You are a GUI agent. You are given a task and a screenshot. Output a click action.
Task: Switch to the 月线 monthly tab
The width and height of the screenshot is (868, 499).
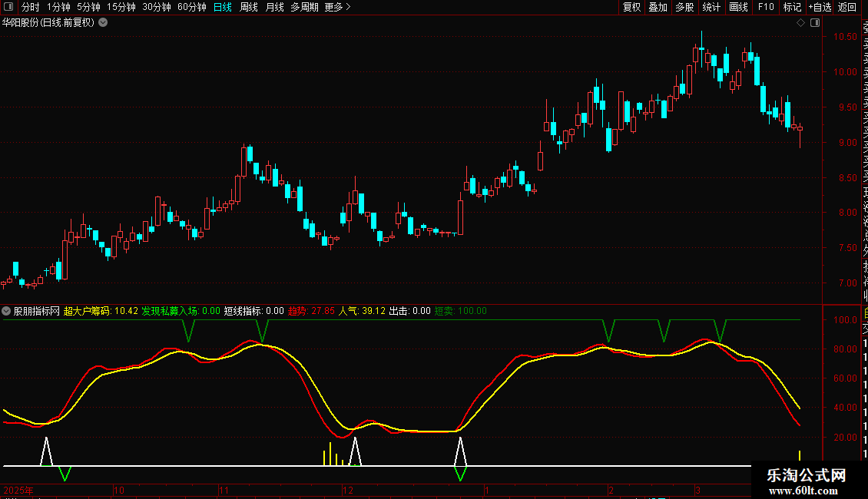click(274, 7)
